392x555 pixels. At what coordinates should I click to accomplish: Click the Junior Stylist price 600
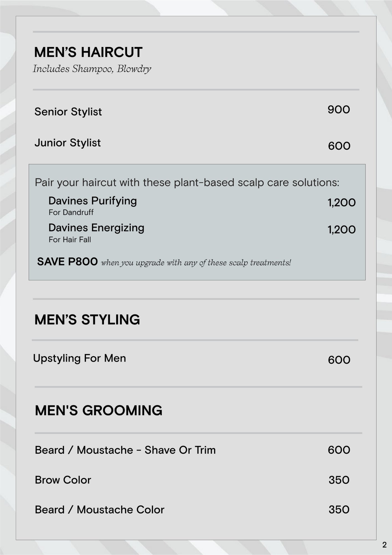point(339,146)
